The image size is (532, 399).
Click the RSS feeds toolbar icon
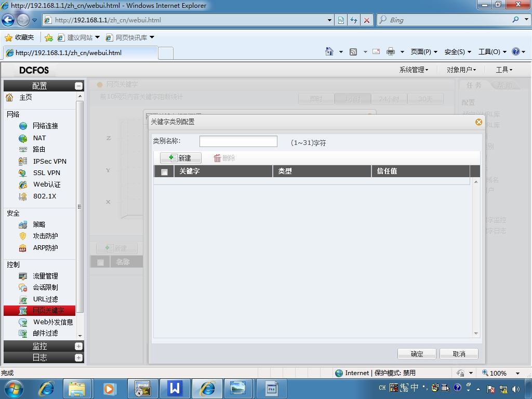tap(353, 51)
